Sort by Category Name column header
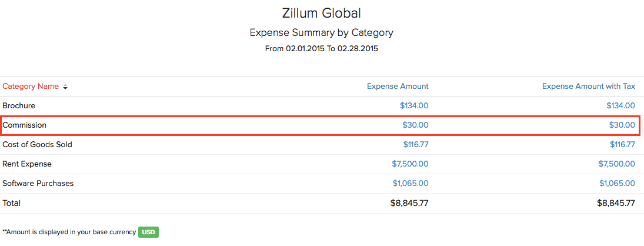The height and width of the screenshot is (246, 644). click(31, 87)
